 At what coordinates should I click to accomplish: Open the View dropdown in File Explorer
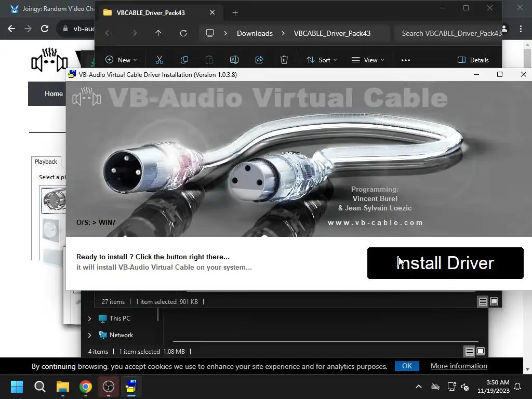tap(368, 60)
